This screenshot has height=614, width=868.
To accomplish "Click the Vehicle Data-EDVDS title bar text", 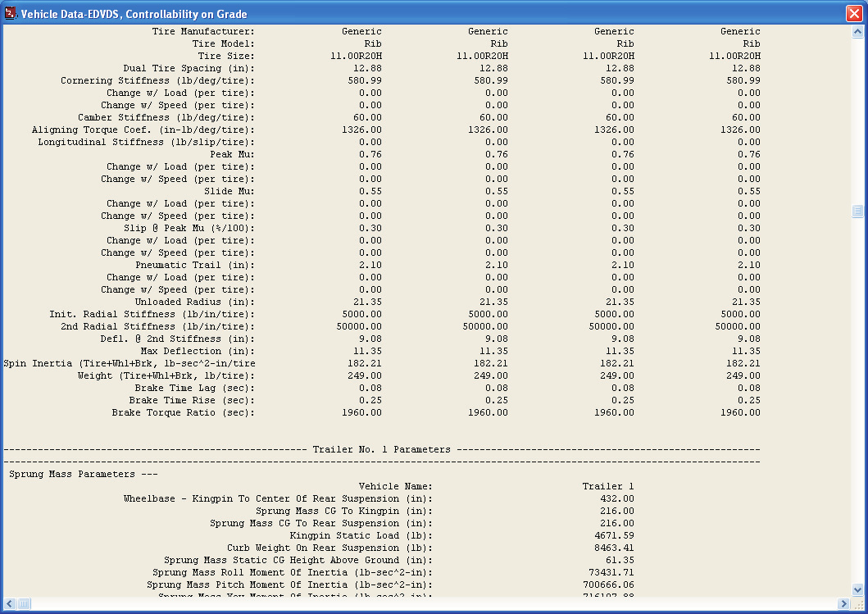I will click(134, 14).
